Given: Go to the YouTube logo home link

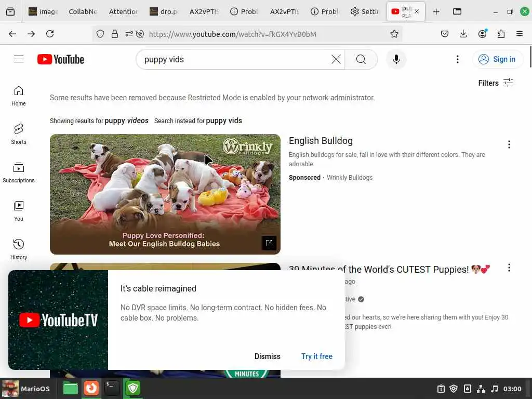Looking at the screenshot, I should (61, 59).
